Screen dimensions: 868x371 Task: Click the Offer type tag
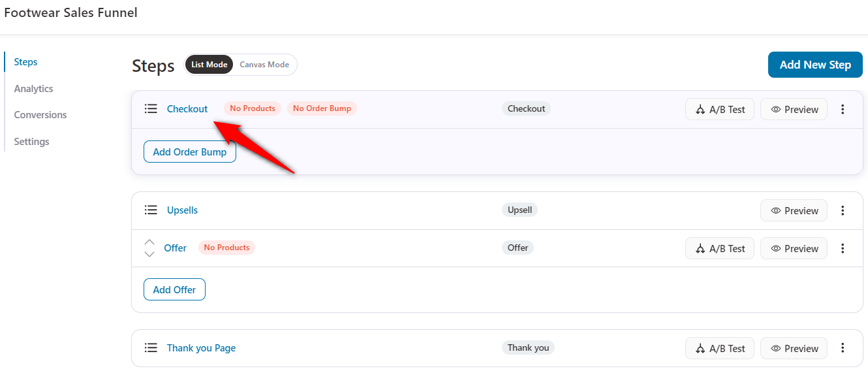(518, 248)
